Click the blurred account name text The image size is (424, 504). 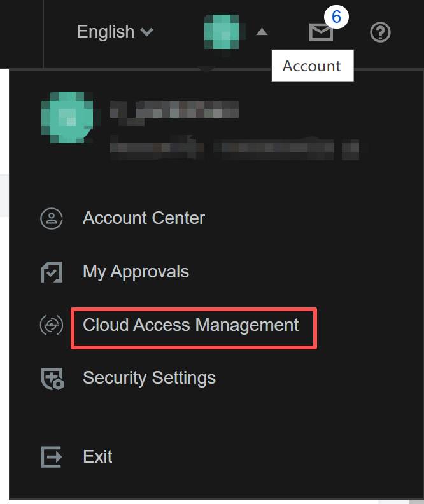pyautogui.click(x=174, y=109)
